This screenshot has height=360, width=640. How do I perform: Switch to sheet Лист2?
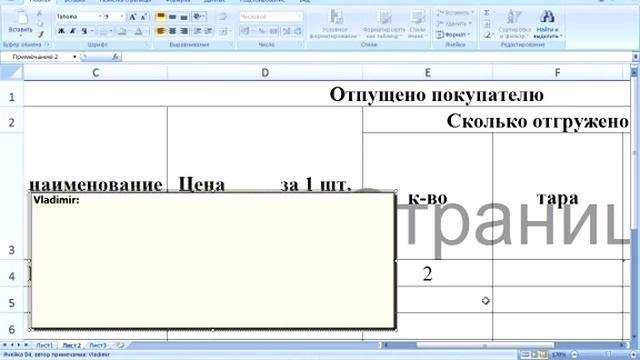(x=71, y=345)
